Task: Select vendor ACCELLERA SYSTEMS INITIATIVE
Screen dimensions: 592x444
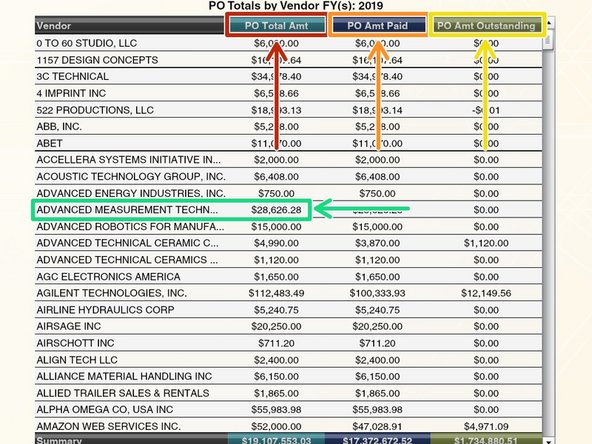Action: [x=128, y=160]
